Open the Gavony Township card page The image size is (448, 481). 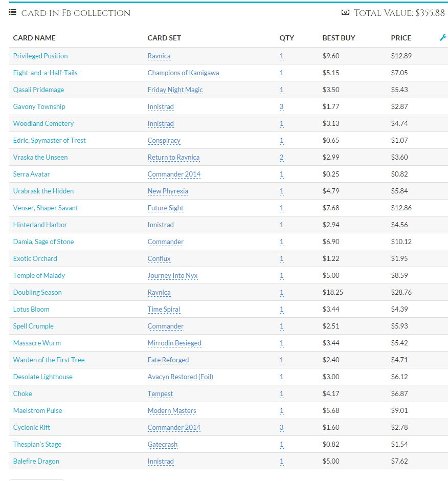(39, 106)
